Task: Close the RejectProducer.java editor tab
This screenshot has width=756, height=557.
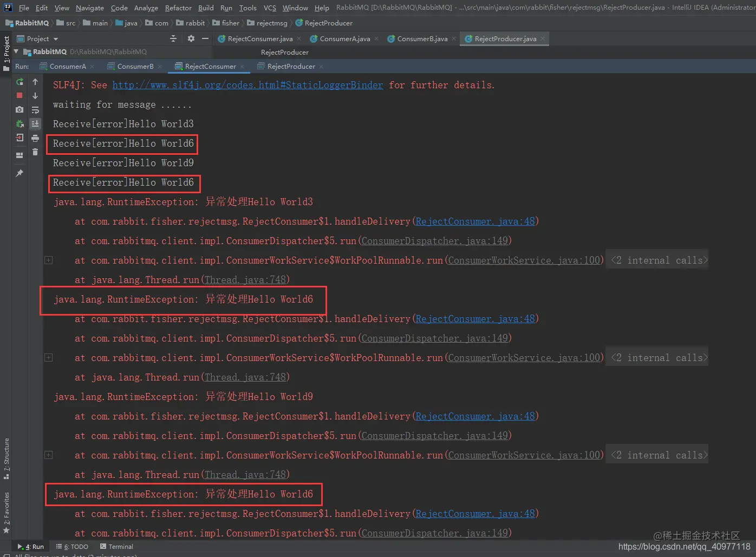Action: pyautogui.click(x=543, y=38)
